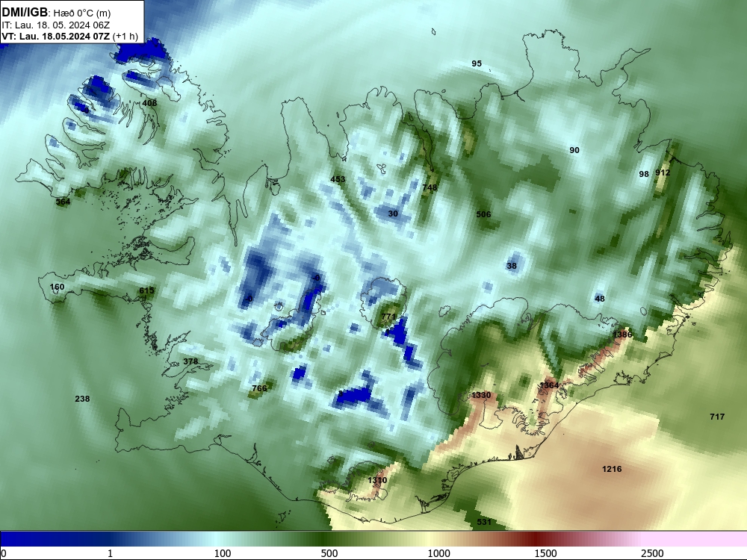Click the legend label 1

pyautogui.click(x=110, y=553)
